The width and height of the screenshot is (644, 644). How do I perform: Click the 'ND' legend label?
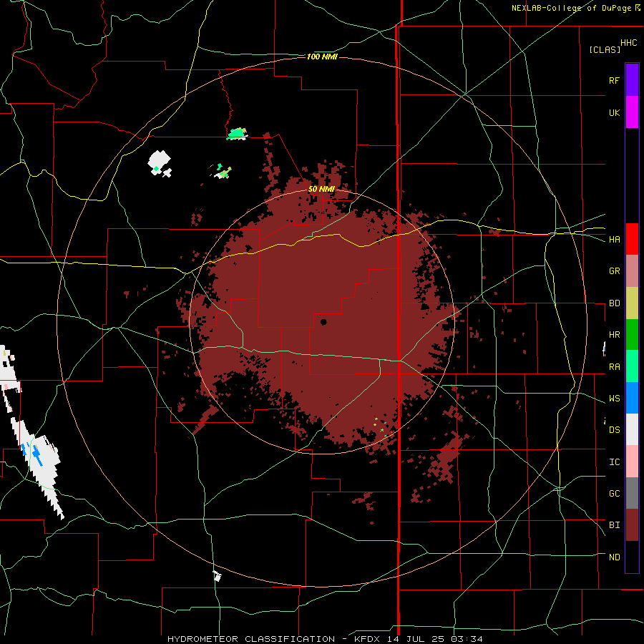(x=614, y=557)
